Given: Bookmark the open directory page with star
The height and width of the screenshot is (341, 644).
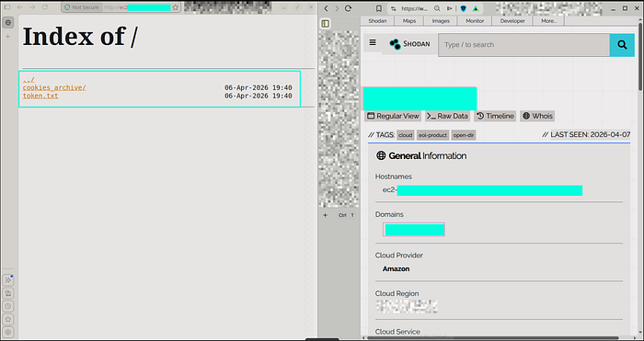Looking at the screenshot, I should pyautogui.click(x=176, y=7).
